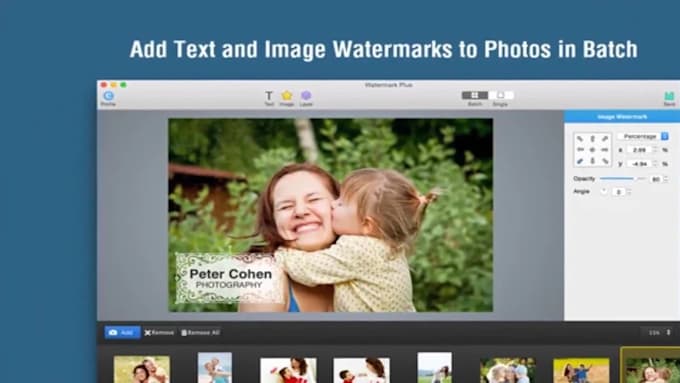The image size is (680, 383).
Task: Click the Add photos button
Action: point(122,333)
